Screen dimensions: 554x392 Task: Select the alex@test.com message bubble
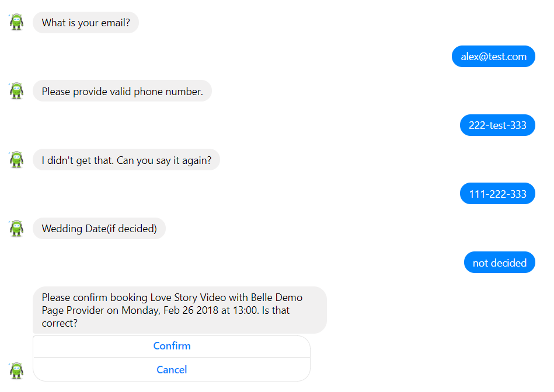pos(493,57)
